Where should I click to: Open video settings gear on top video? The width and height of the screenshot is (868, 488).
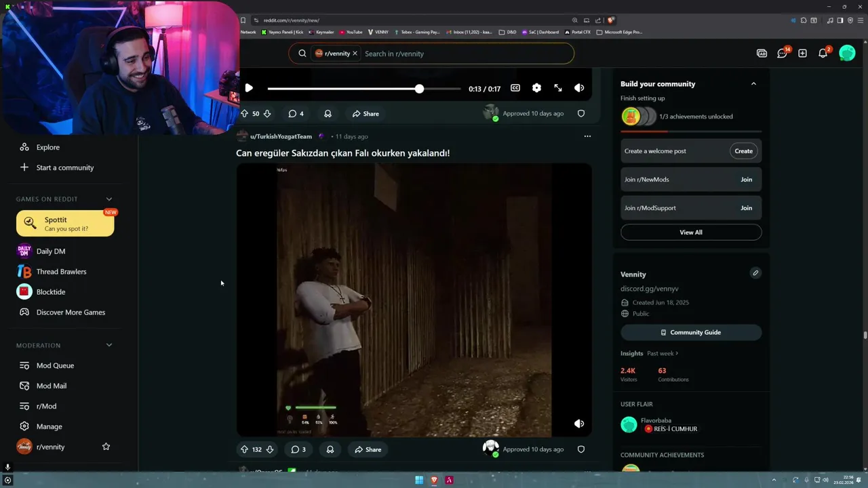pos(536,88)
